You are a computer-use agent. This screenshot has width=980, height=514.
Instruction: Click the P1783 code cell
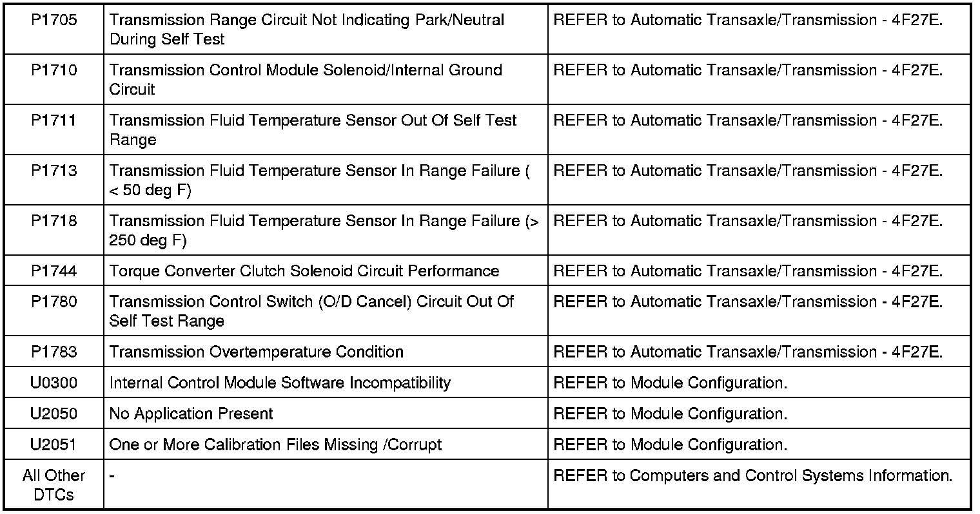coord(54,352)
